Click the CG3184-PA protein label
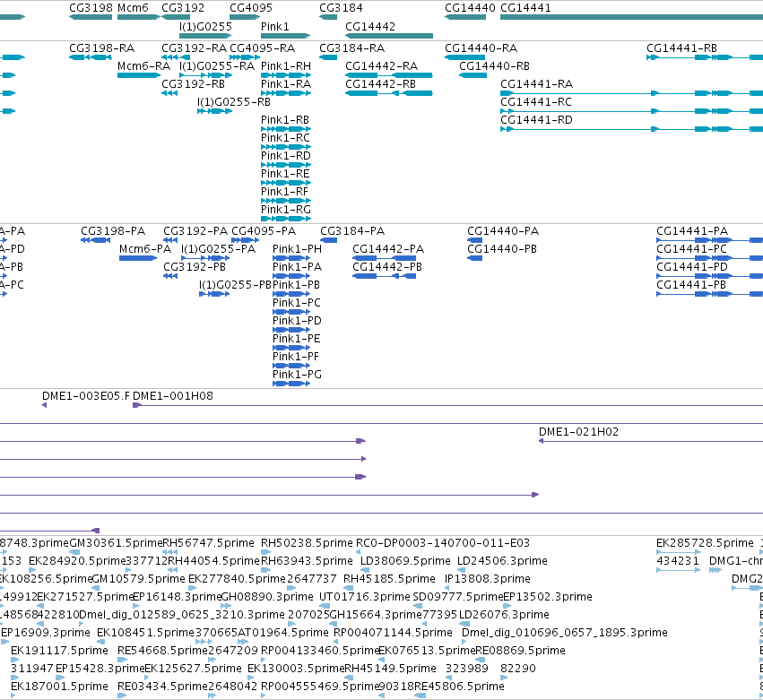Viewport: 763px width, 700px height. (x=352, y=230)
